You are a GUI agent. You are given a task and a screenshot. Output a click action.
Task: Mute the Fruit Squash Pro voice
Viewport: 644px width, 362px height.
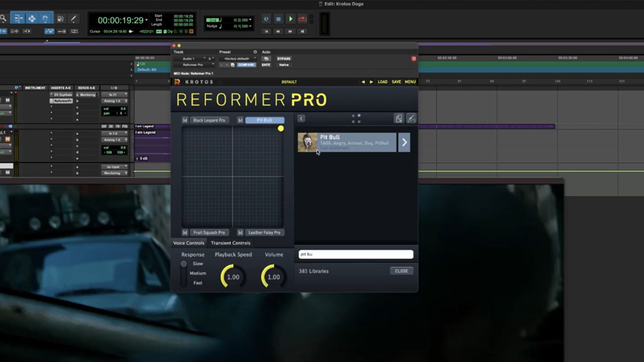tap(185, 232)
